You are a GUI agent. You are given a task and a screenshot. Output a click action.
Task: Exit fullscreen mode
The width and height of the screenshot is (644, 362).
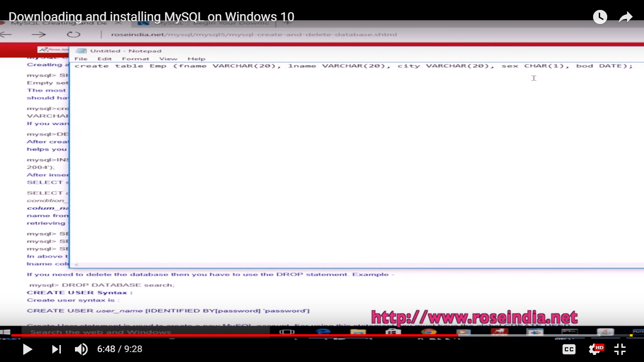coord(620,349)
